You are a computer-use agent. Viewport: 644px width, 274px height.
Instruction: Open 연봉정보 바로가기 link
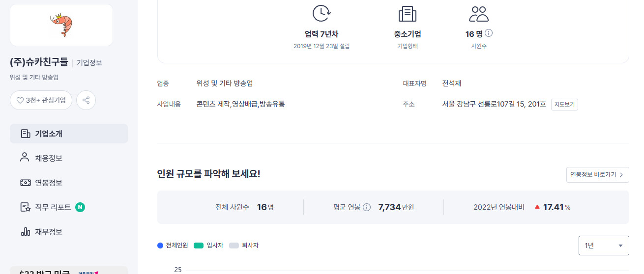pyautogui.click(x=597, y=174)
